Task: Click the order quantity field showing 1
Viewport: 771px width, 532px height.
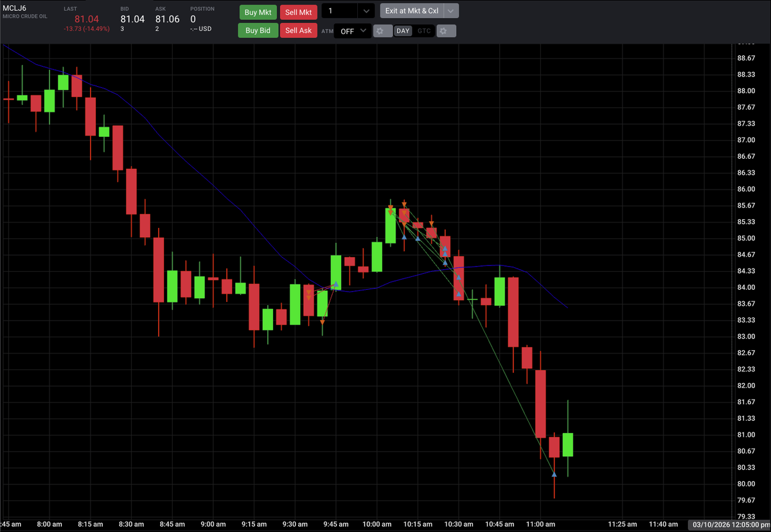Action: click(x=339, y=11)
